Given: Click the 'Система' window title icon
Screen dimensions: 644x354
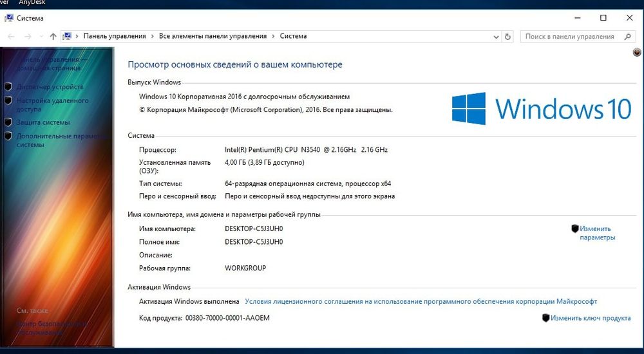Looking at the screenshot, I should [x=8, y=18].
